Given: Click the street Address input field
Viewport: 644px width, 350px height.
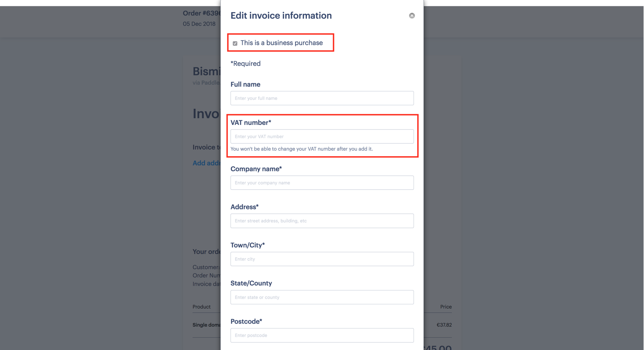Looking at the screenshot, I should click(x=322, y=221).
